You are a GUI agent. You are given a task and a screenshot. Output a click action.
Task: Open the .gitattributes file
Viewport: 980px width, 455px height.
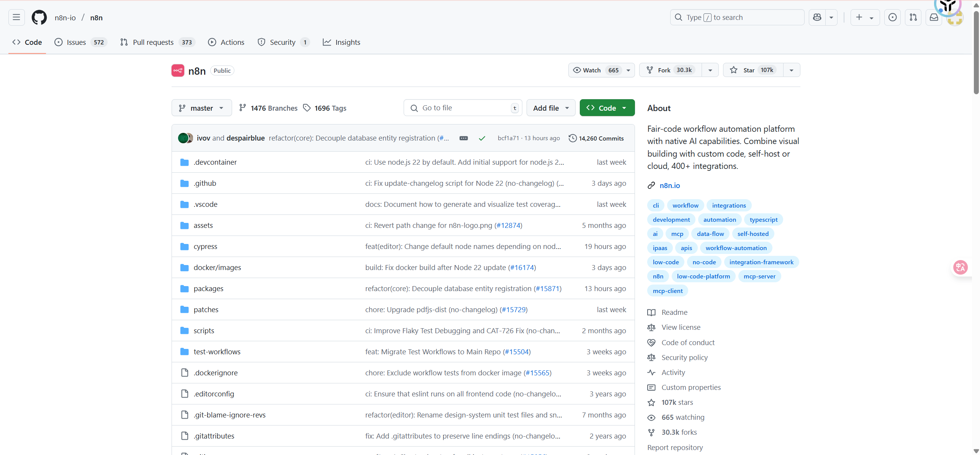pos(214,436)
